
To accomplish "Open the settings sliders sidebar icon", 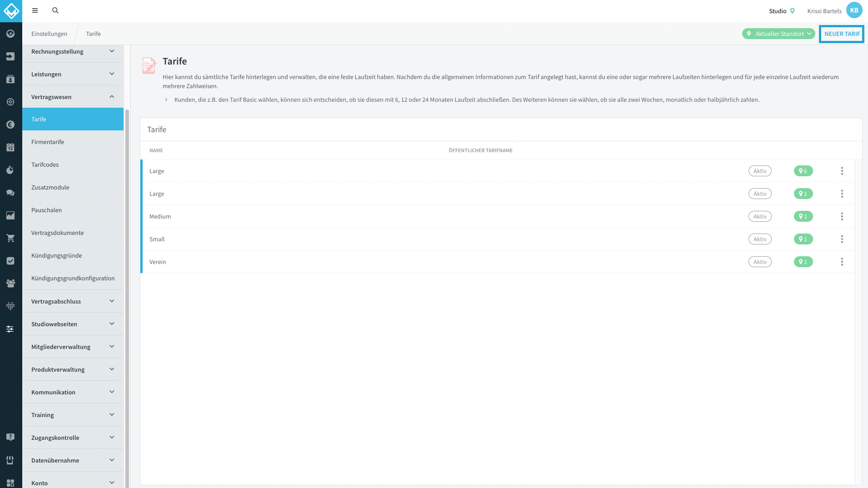I will tap(10, 329).
